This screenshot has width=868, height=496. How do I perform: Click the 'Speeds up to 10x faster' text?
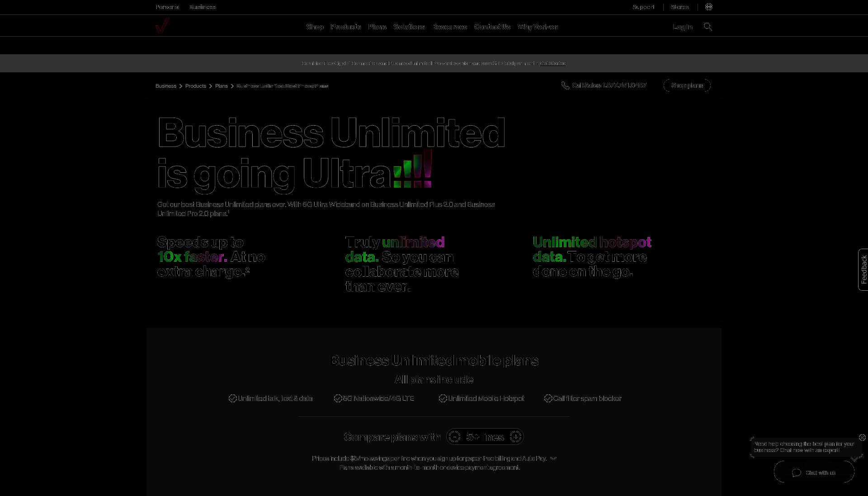200,249
